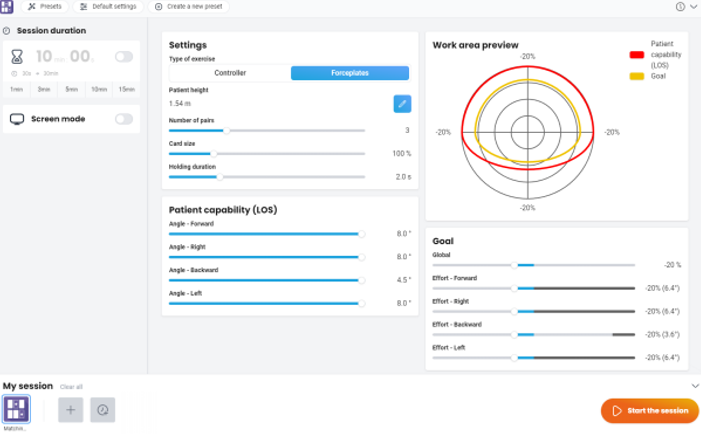Select the Forceplates exercise tab
Image resolution: width=701 pixels, height=434 pixels.
(349, 73)
